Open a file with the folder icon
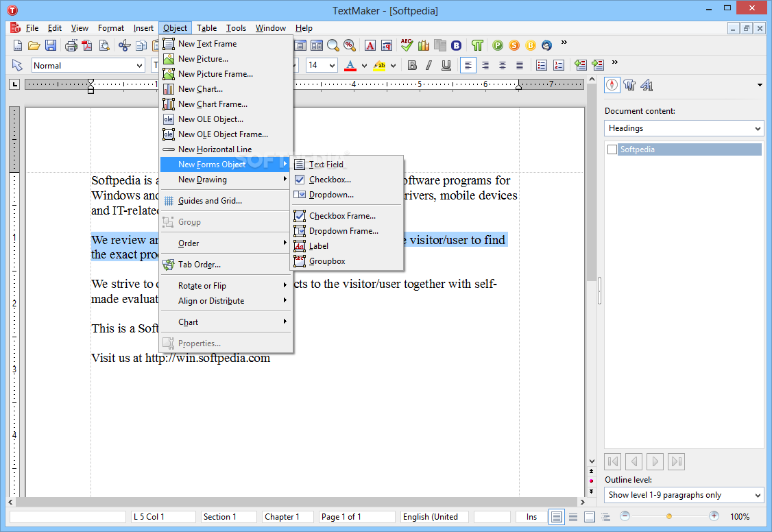The width and height of the screenshot is (772, 532). (x=34, y=46)
